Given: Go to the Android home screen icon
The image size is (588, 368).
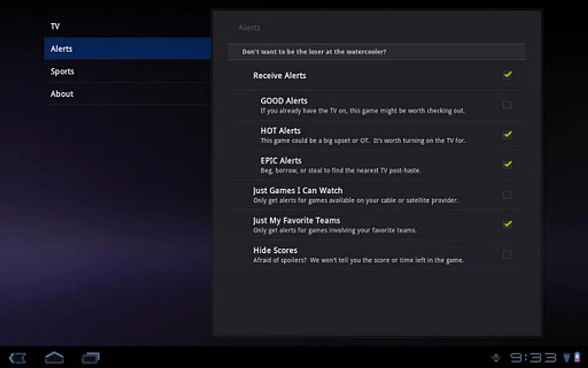Looking at the screenshot, I should click(x=54, y=358).
